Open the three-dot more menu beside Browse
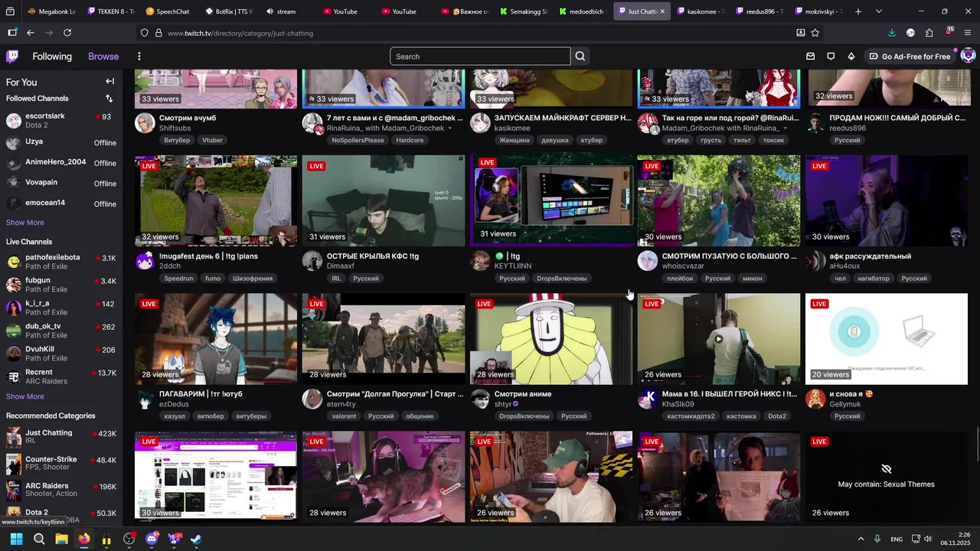980x551 pixels. (139, 56)
